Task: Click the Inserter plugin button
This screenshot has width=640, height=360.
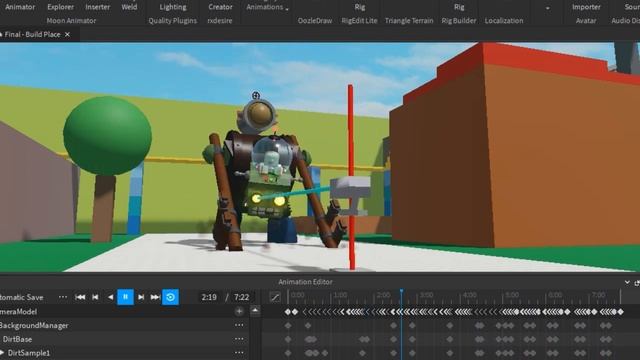Action: coord(98,7)
